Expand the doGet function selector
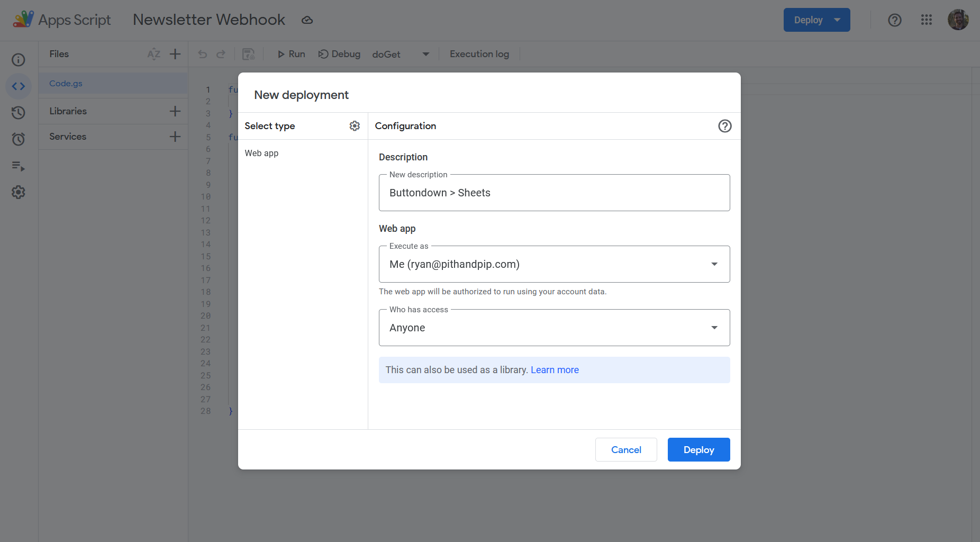The width and height of the screenshot is (980, 542). click(x=426, y=54)
